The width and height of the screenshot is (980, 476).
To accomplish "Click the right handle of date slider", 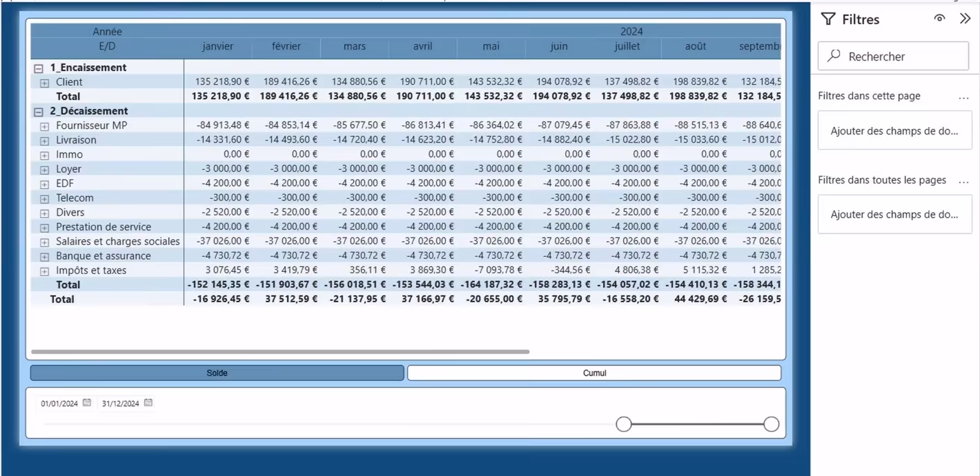I will [x=772, y=424].
